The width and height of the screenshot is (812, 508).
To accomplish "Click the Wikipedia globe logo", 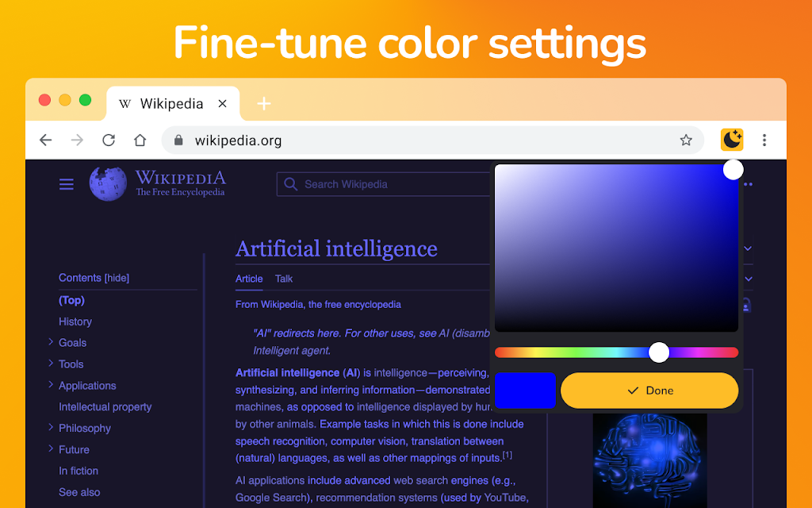I will [x=108, y=183].
